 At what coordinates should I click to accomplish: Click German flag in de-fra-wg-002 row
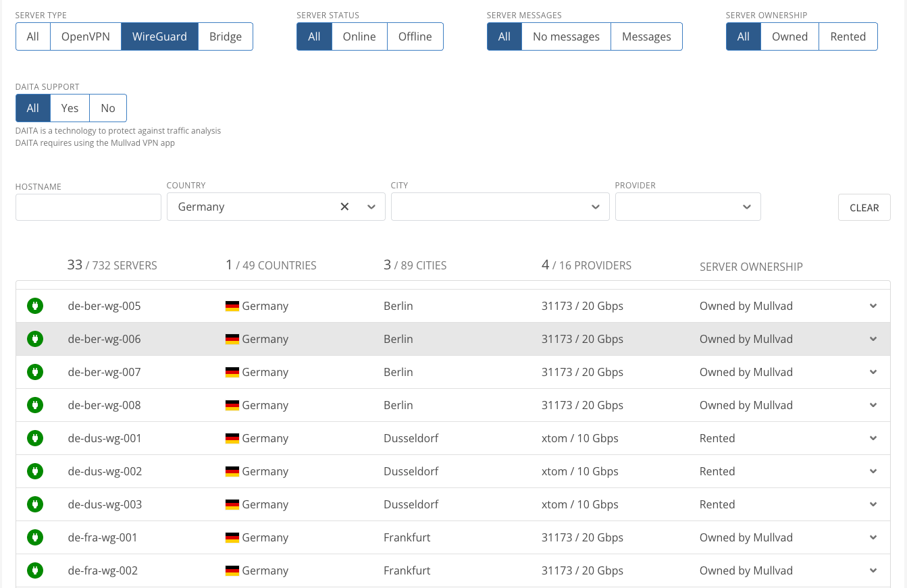232,570
